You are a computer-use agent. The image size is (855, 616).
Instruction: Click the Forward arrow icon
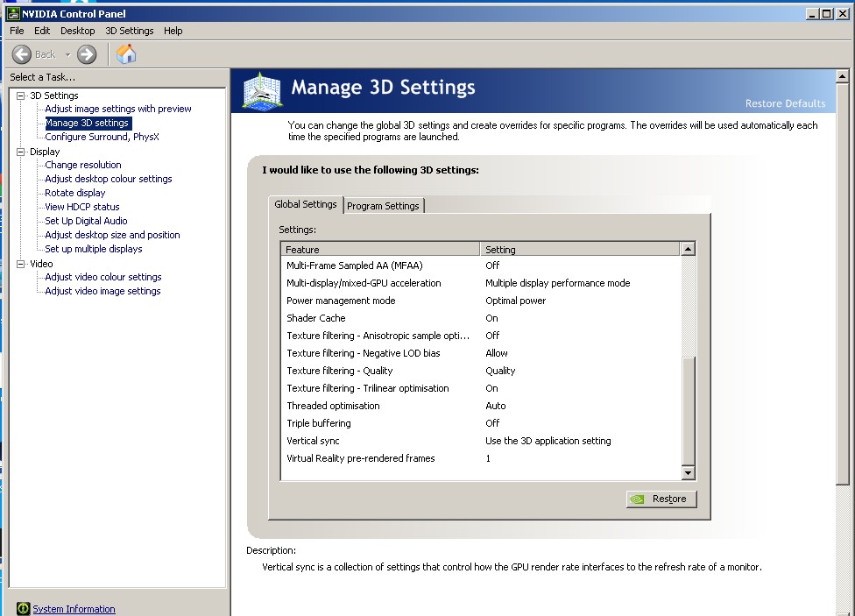tap(87, 54)
